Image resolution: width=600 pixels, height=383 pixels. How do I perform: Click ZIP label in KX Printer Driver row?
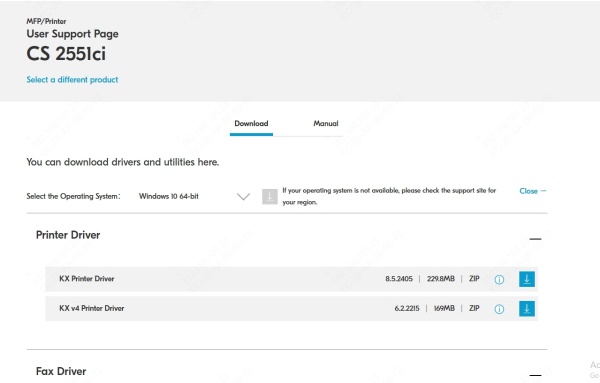click(474, 279)
